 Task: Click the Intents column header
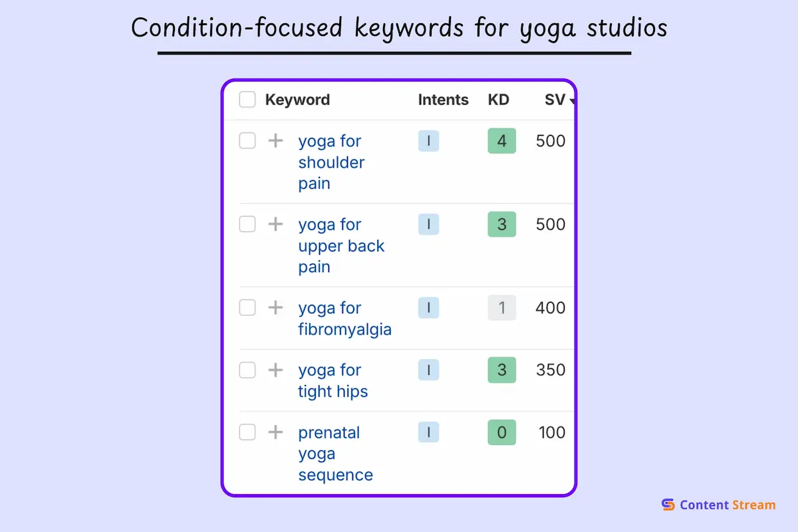pyautogui.click(x=443, y=100)
